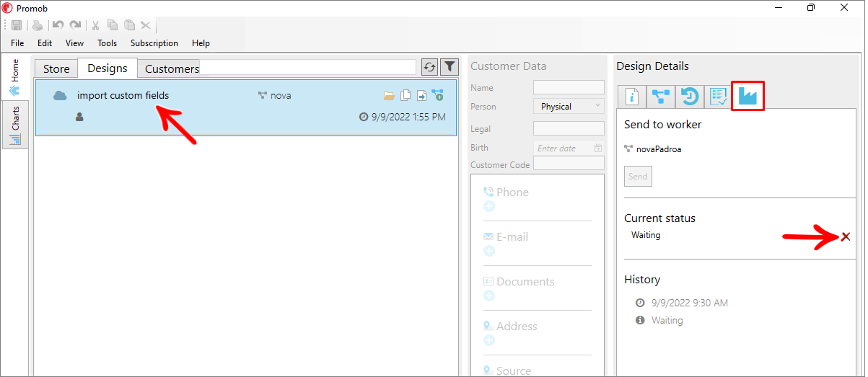
Task: Click the Print icon in the toolbar
Action: pyautogui.click(x=37, y=25)
